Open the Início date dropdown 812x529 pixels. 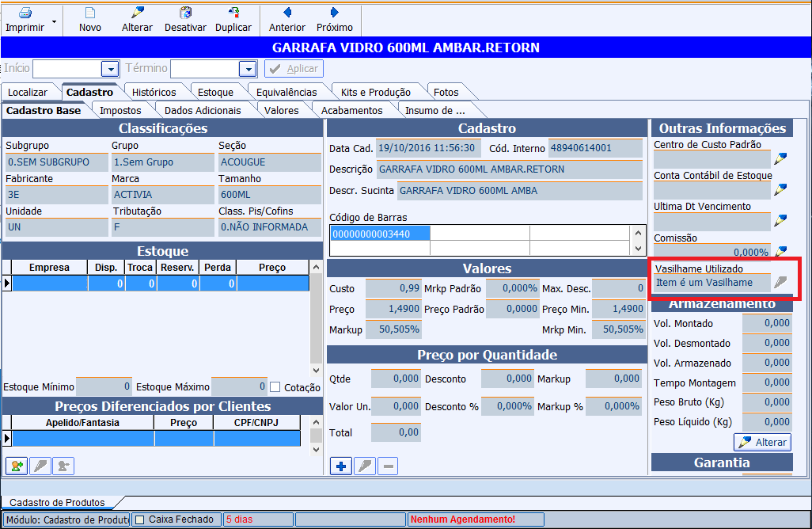[110, 69]
